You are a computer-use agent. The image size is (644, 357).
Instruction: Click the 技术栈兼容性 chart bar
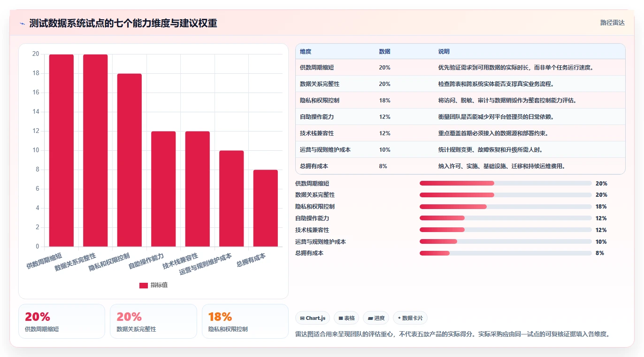point(198,189)
